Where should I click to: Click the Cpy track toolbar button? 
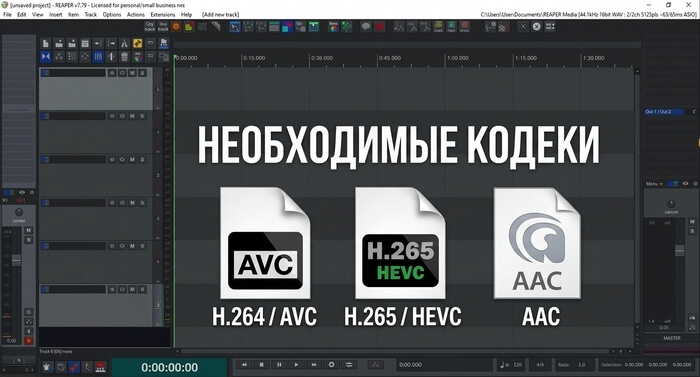pyautogui.click(x=150, y=27)
